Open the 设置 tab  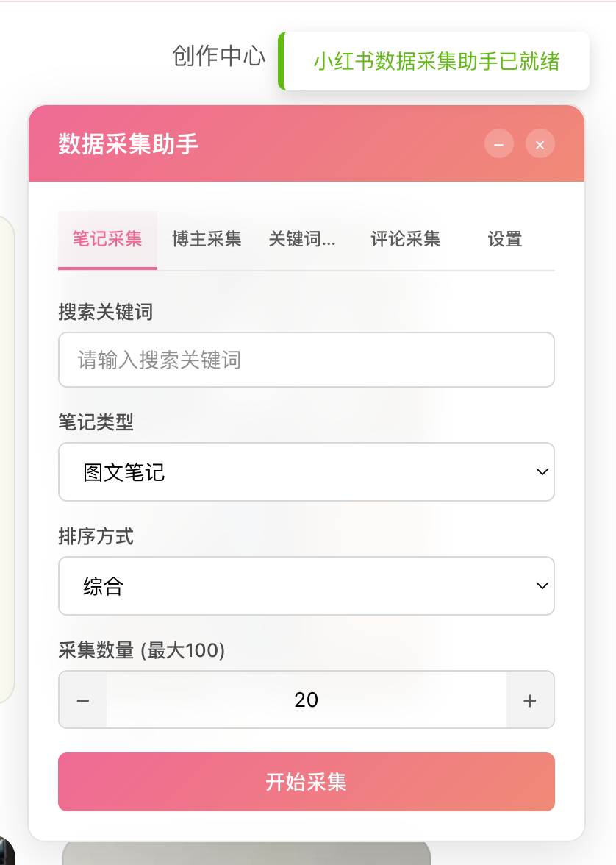click(x=504, y=240)
